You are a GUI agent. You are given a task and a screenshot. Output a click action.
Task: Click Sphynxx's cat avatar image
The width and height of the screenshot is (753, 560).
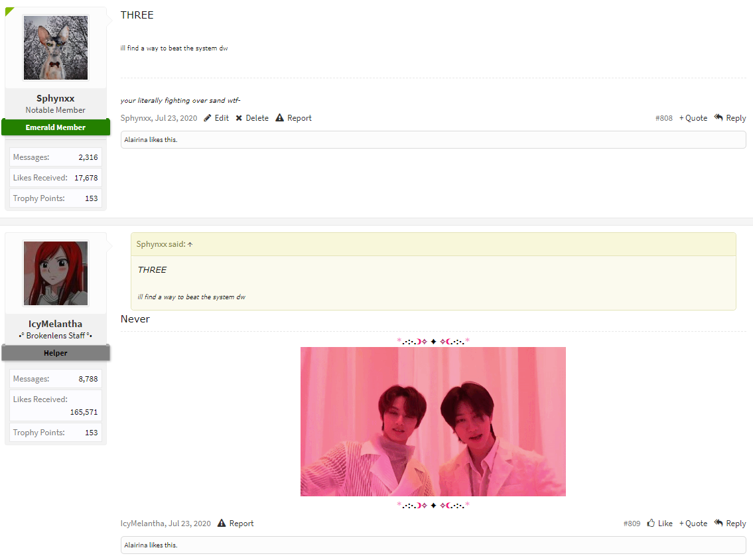56,48
